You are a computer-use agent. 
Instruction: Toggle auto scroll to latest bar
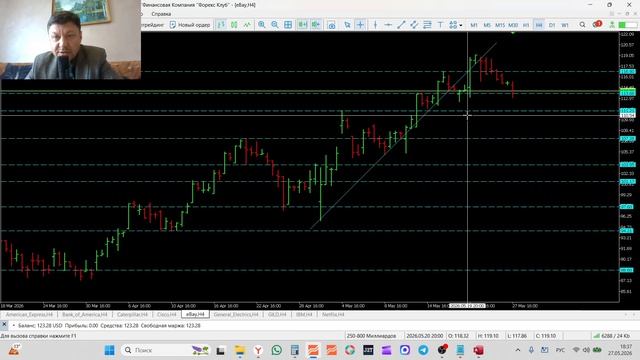[302, 25]
